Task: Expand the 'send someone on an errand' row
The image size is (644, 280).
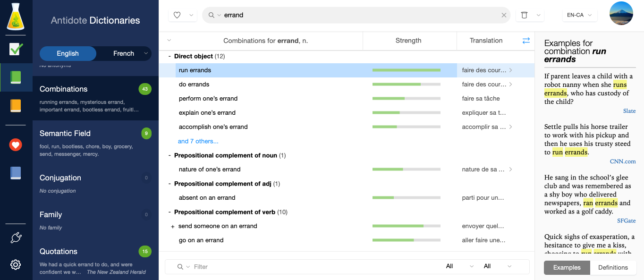Action: (x=173, y=227)
